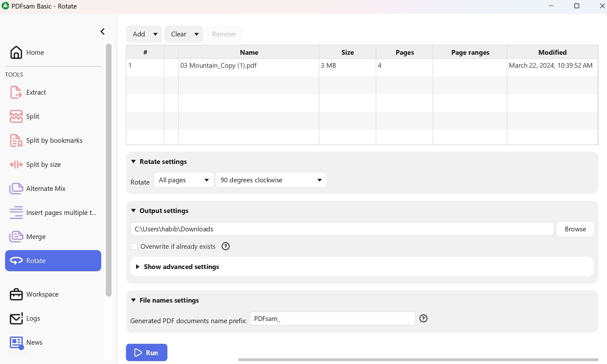Click the Add button label
The image size is (607, 364).
139,34
